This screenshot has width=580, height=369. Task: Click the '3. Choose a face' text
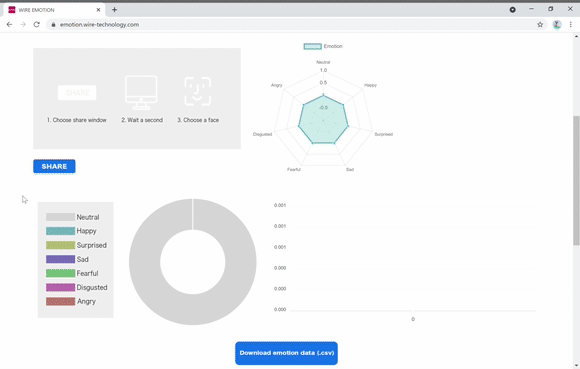click(x=198, y=120)
